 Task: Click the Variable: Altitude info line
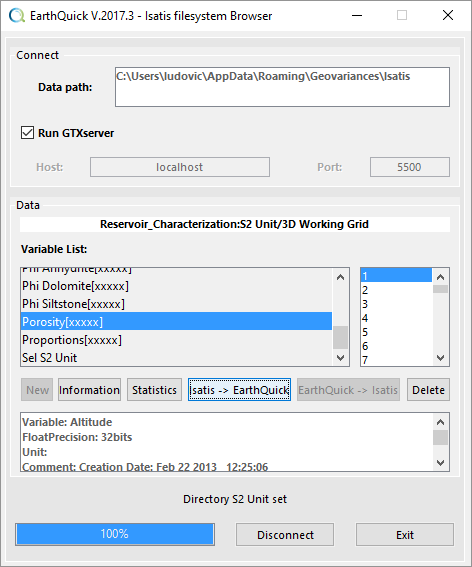67,422
